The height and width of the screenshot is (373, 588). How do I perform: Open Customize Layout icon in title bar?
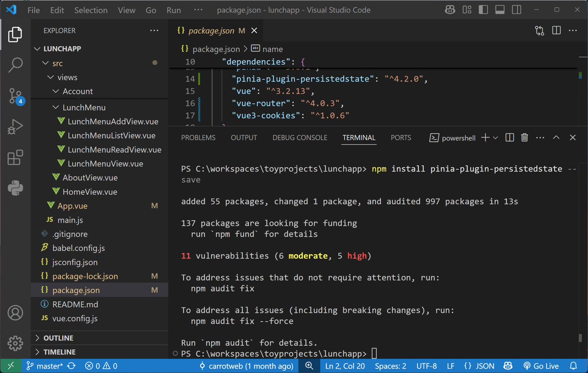click(467, 10)
